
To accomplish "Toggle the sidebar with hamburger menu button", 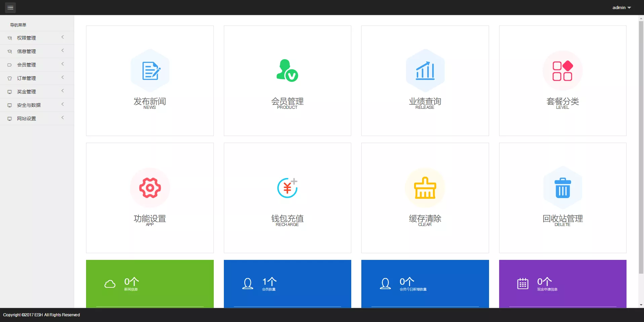I will coord(10,7).
